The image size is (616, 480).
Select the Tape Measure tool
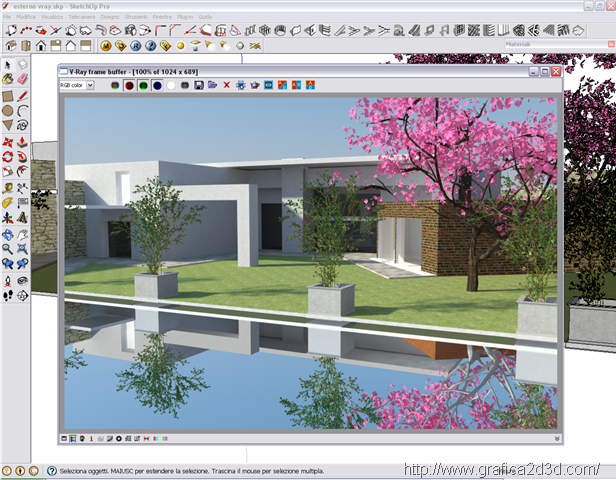tap(7, 187)
